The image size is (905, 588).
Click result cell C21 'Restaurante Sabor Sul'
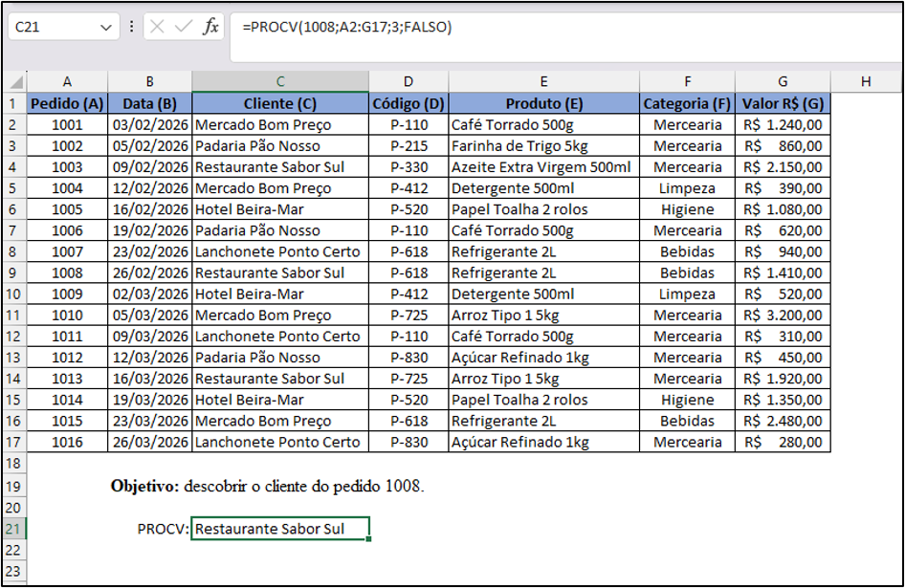point(280,529)
